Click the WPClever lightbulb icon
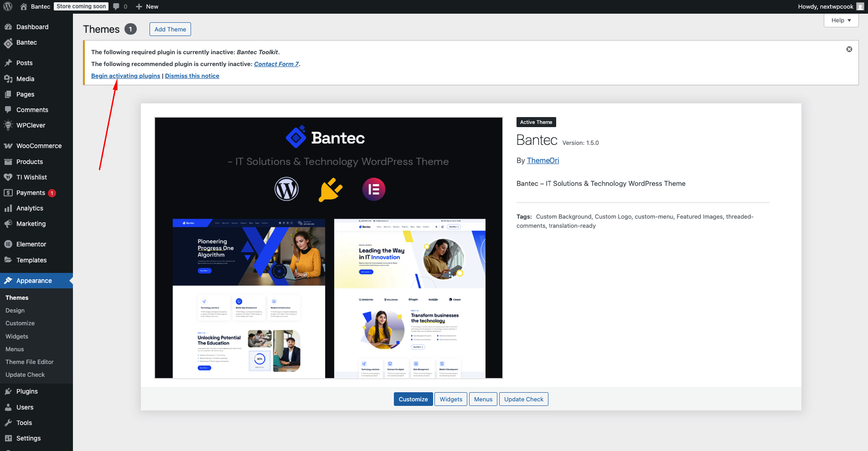Screen dimensions: 868x451 tap(8, 125)
